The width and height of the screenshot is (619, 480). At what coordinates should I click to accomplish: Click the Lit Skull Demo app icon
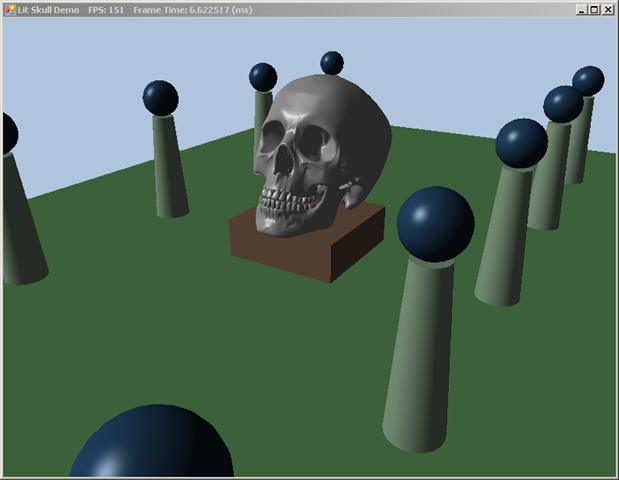[9, 9]
